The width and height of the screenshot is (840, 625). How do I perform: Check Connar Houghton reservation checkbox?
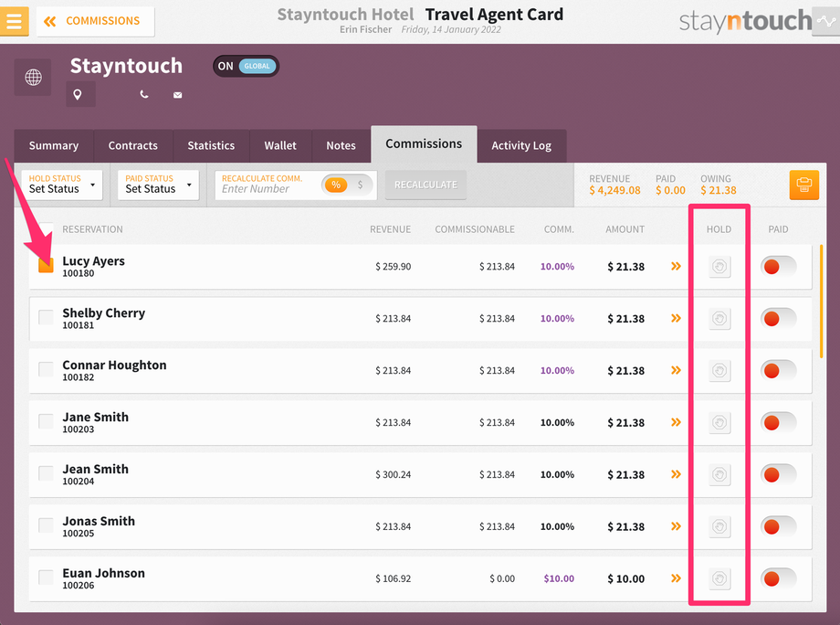[46, 369]
